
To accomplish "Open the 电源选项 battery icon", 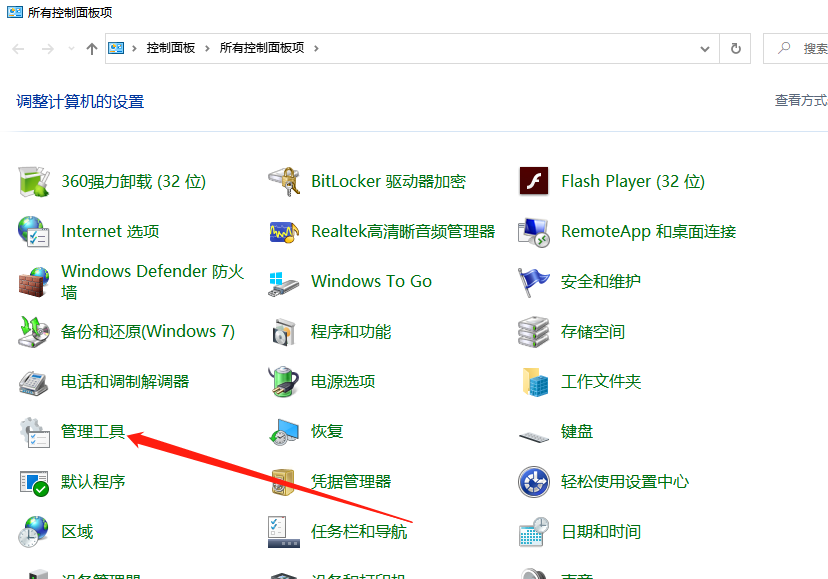I will click(x=284, y=381).
